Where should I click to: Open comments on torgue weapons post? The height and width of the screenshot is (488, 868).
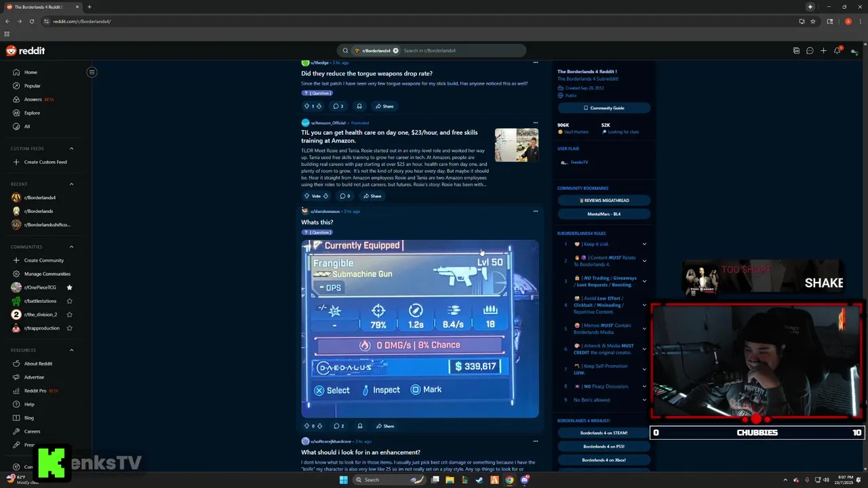coord(338,106)
